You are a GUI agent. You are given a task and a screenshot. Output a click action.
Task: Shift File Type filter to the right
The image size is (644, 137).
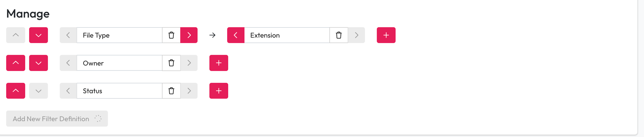[189, 35]
